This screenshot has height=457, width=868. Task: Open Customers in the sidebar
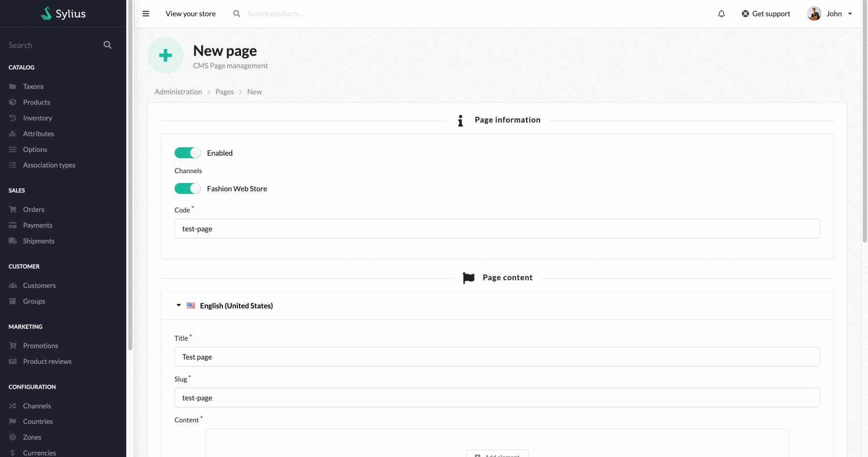(39, 285)
